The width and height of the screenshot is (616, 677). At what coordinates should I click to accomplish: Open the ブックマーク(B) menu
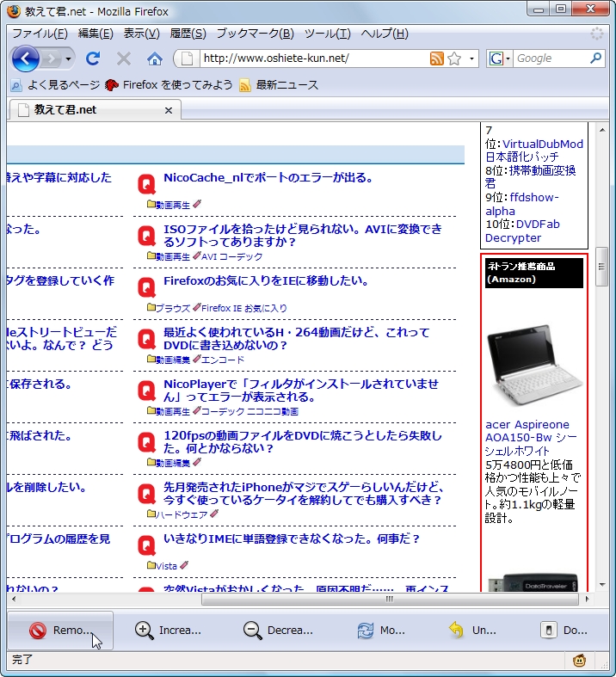coord(256,34)
